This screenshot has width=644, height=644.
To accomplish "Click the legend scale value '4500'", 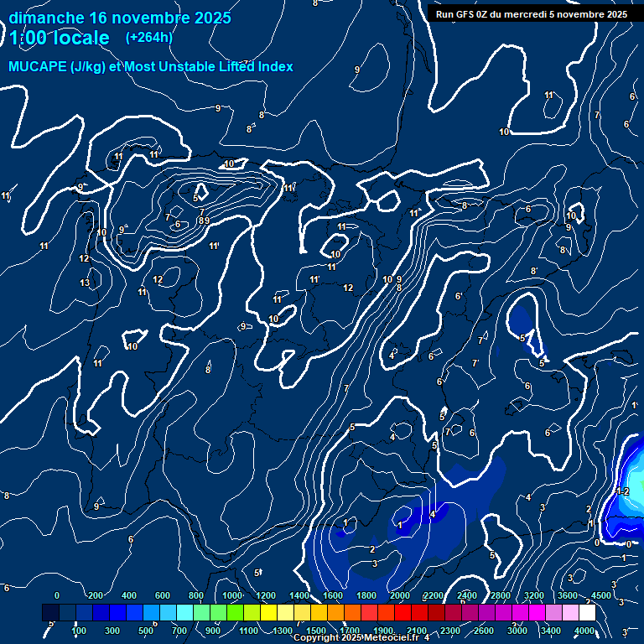I will 601,595.
